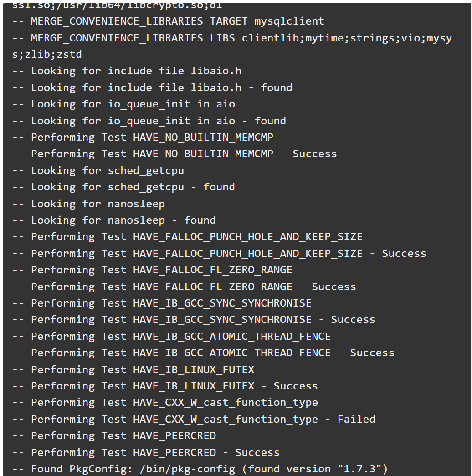Click 'Looking for io_queue_init in aio - found'
The image size is (472, 476).
[149, 121]
